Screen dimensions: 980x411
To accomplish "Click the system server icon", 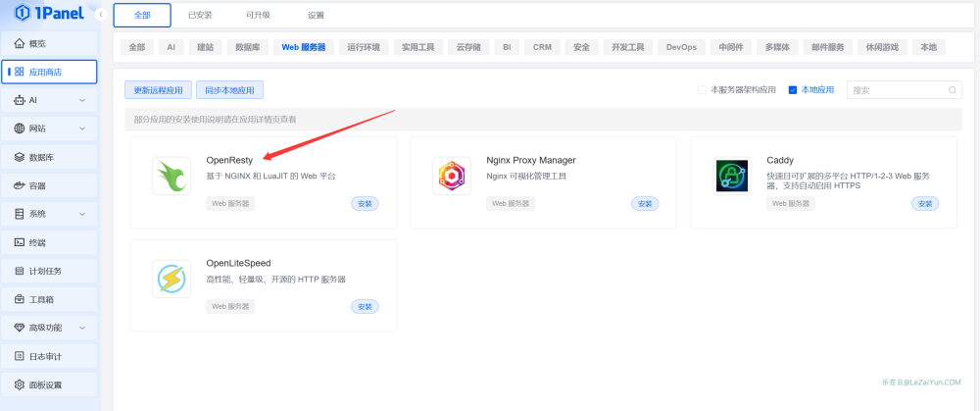I will coord(19,214).
